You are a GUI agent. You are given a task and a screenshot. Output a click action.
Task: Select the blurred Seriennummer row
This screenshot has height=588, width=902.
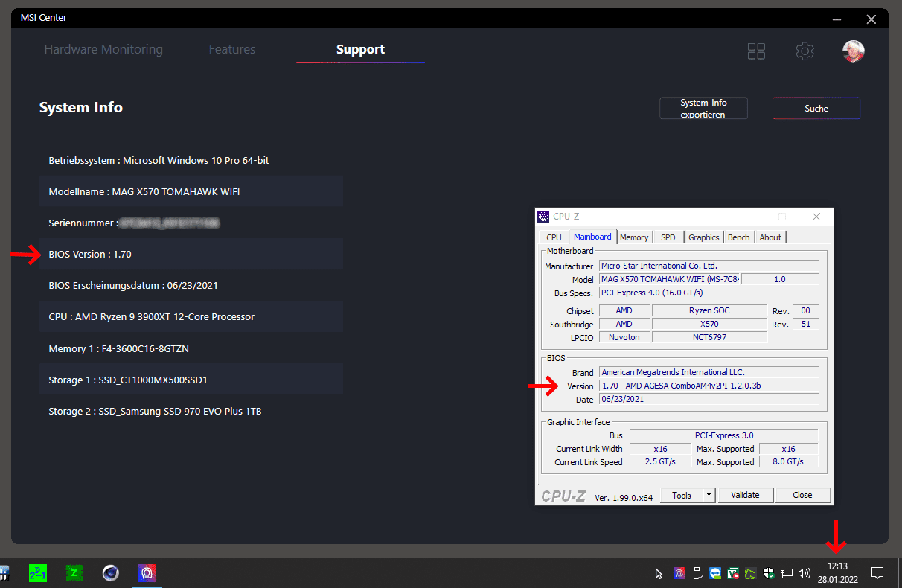[x=191, y=223]
